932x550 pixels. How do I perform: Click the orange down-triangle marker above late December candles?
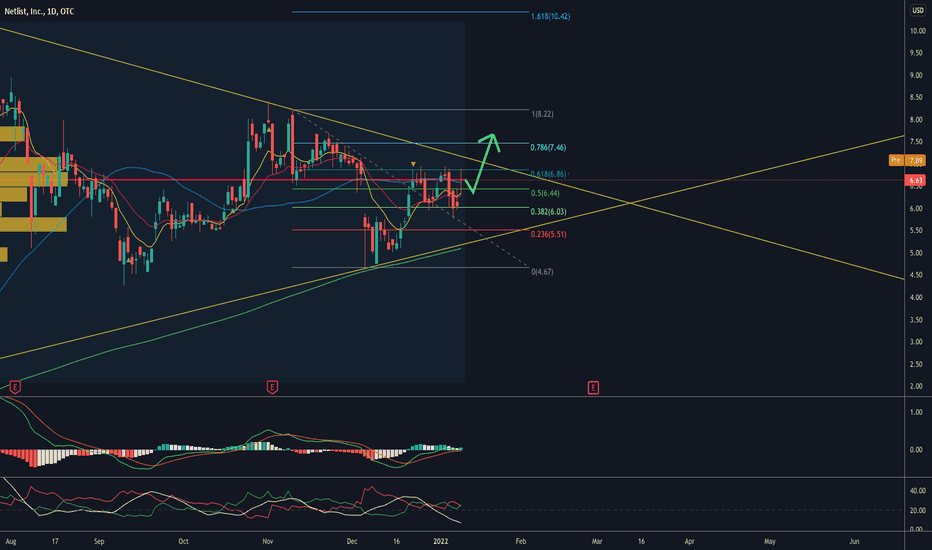(413, 164)
